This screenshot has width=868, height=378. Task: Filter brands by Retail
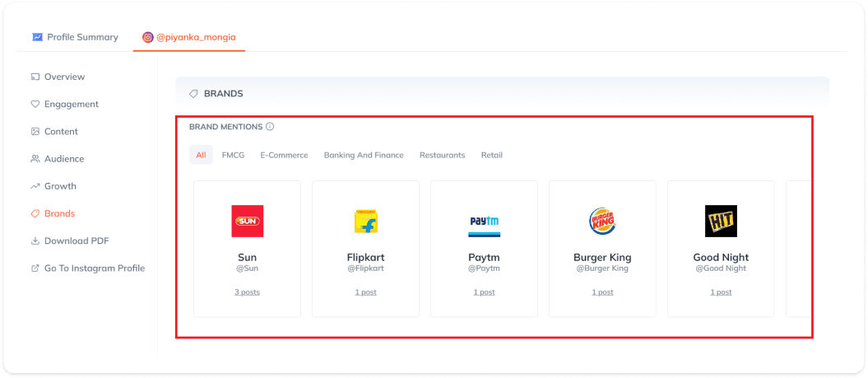(x=491, y=155)
